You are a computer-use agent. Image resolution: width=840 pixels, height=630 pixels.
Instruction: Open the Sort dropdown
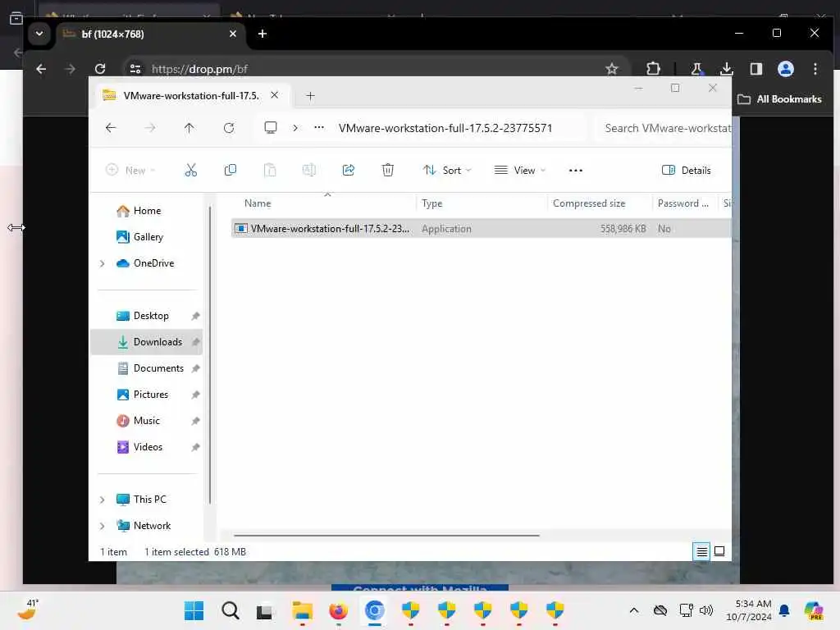(447, 171)
